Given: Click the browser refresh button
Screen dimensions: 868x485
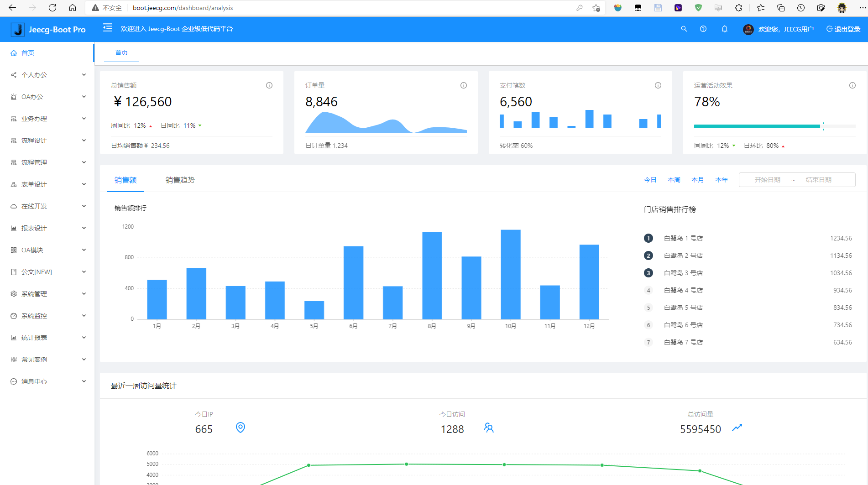Looking at the screenshot, I should (52, 8).
